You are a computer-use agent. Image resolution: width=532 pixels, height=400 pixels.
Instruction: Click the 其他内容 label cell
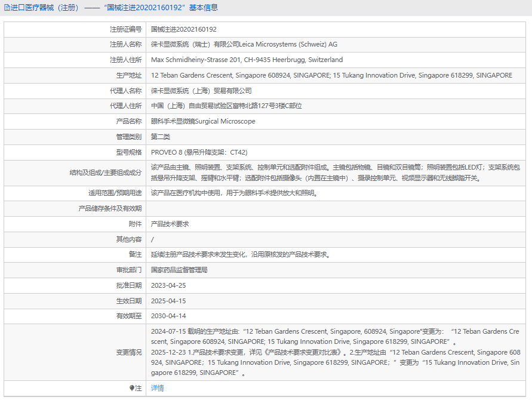pos(75,239)
